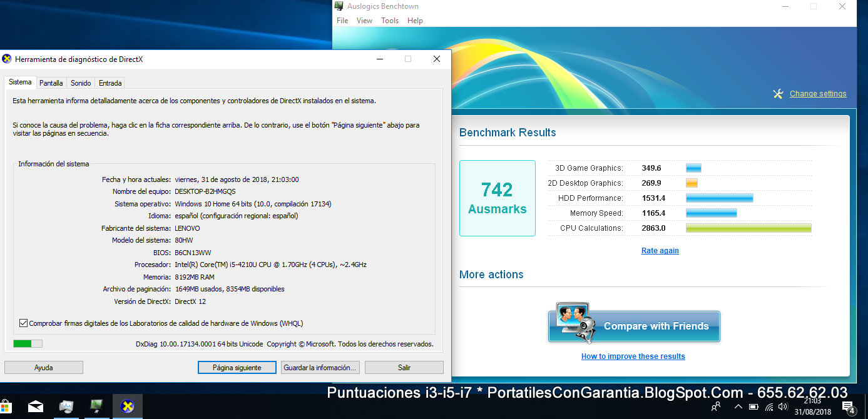Click Guardar la información button
This screenshot has height=419, width=868.
tap(320, 368)
